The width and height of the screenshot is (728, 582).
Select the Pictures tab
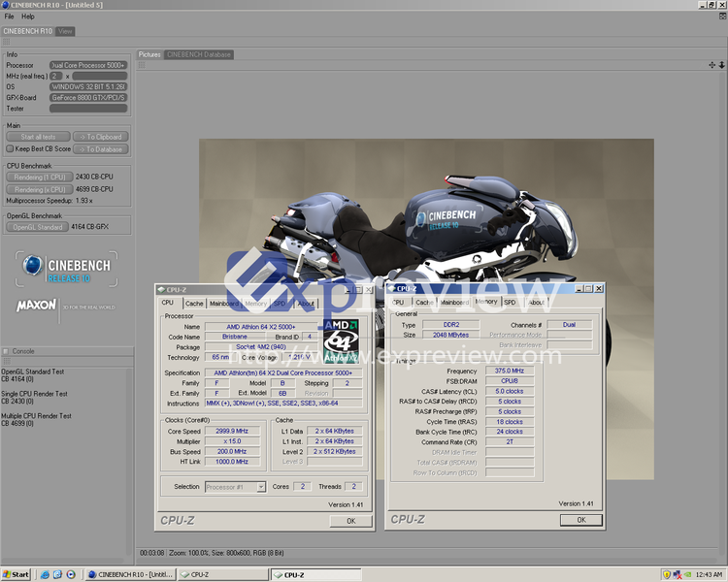149,54
